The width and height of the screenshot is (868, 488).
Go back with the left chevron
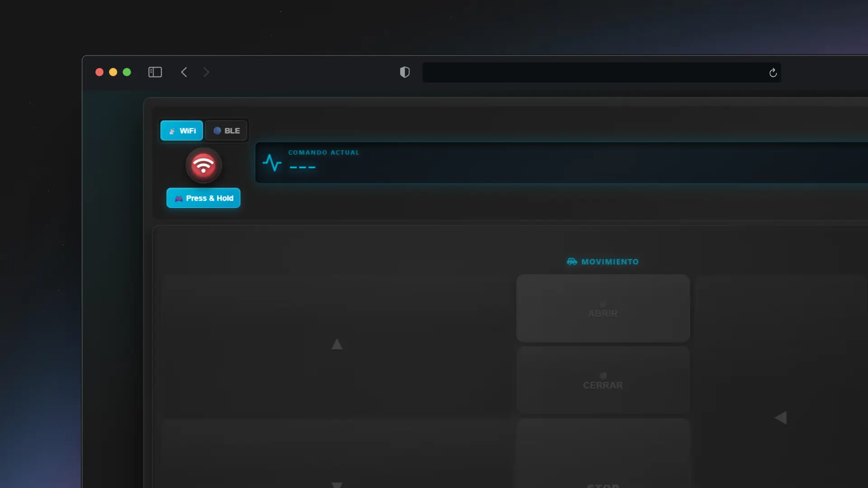point(184,72)
